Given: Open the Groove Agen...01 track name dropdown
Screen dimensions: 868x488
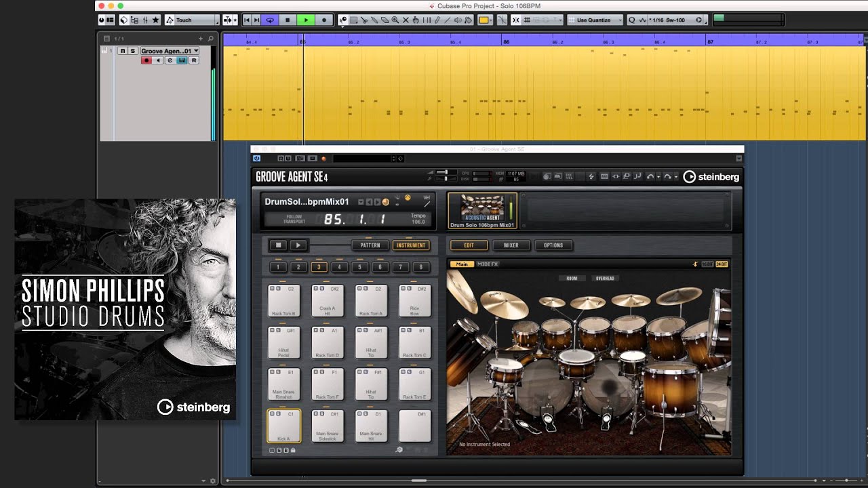Looking at the screenshot, I should coord(170,51).
